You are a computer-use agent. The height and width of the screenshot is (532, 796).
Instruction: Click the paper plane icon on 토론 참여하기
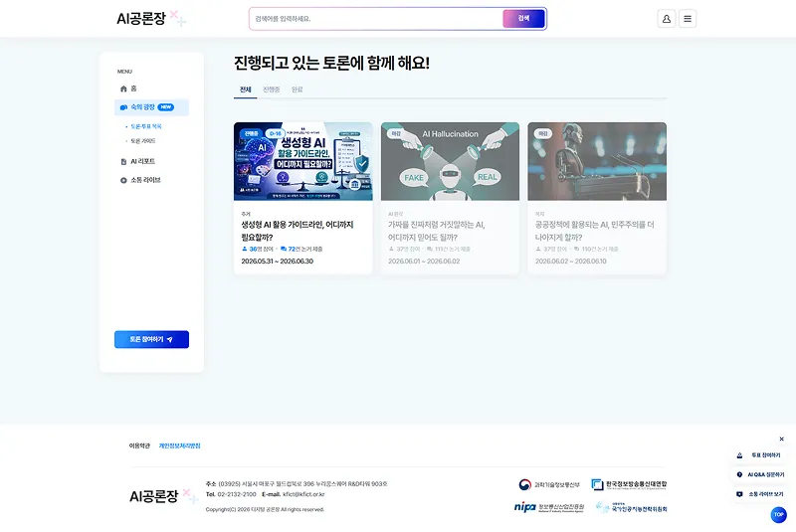[x=169, y=340]
